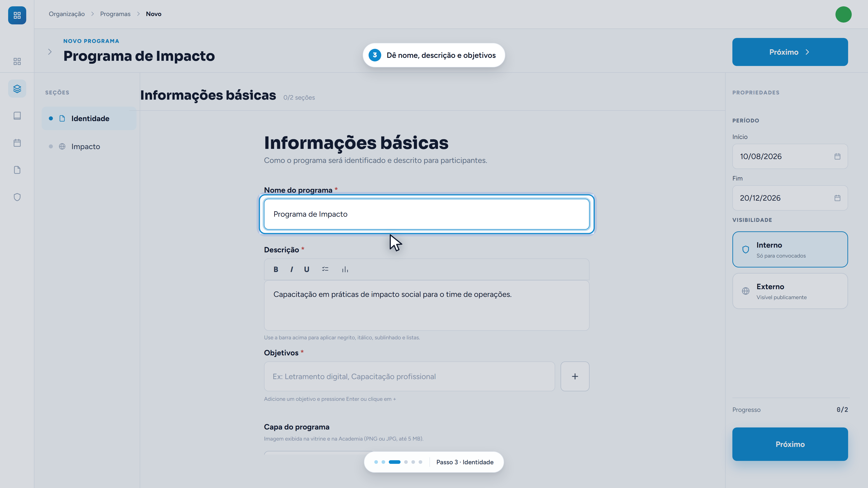Insert checklist in Descrição toolbar
Image resolution: width=868 pixels, height=488 pixels.
(325, 270)
